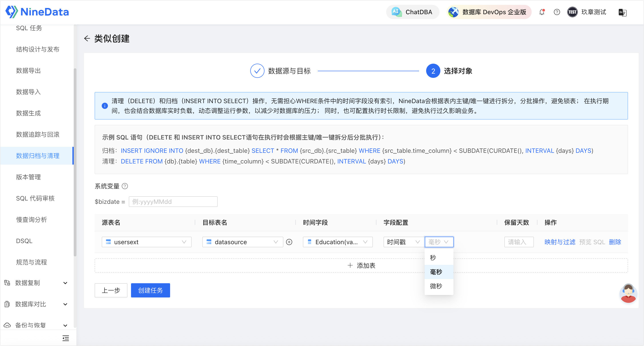Viewport: 644px width, 346px height.
Task: Click the 源表名 column header
Action: tap(111, 223)
